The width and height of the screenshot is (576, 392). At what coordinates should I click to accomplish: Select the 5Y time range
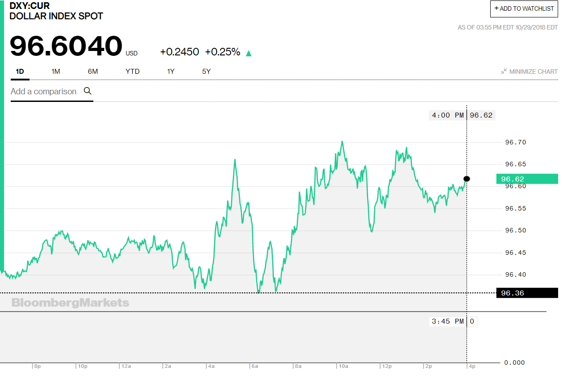(x=206, y=71)
